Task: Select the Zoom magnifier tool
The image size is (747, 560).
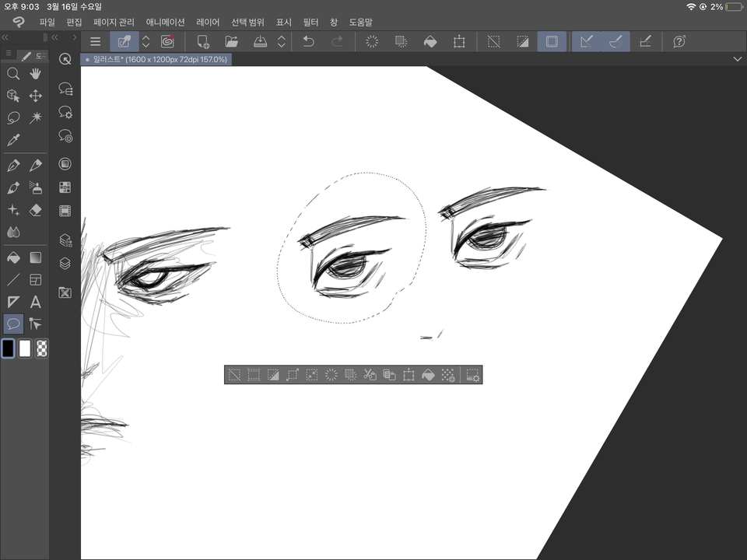Action: point(12,74)
